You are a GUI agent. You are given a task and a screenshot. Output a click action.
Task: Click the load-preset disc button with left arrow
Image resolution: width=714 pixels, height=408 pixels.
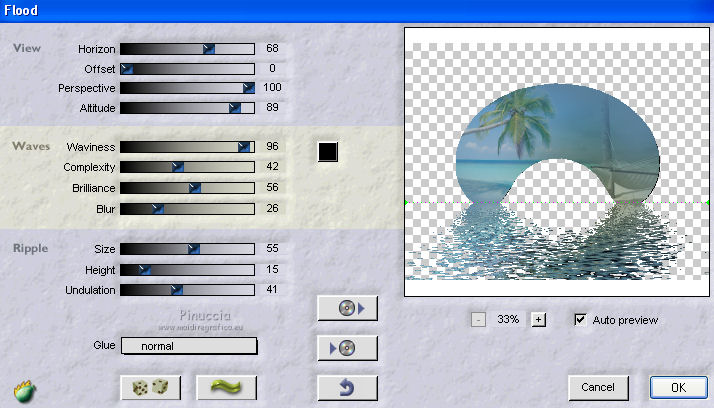tap(347, 348)
